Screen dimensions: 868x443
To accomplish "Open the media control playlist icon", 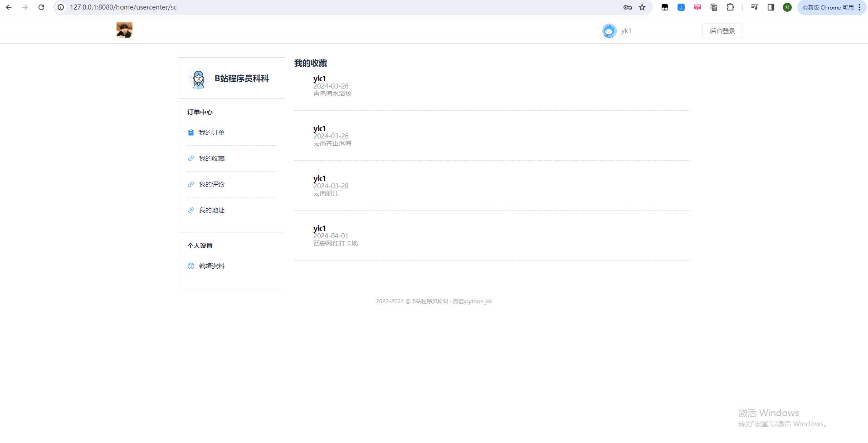I will 755,7.
